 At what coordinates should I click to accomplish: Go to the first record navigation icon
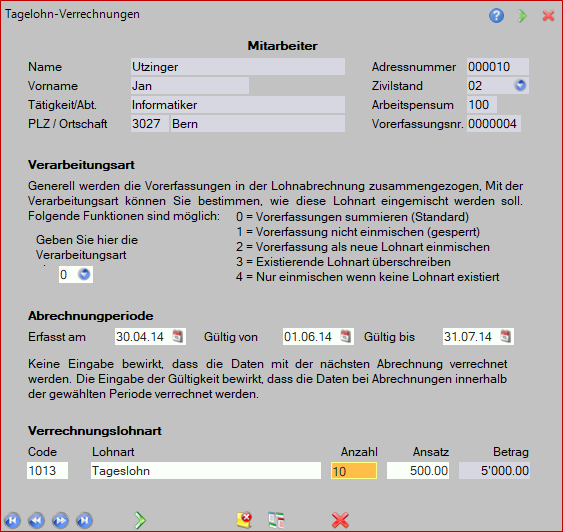coord(13,520)
